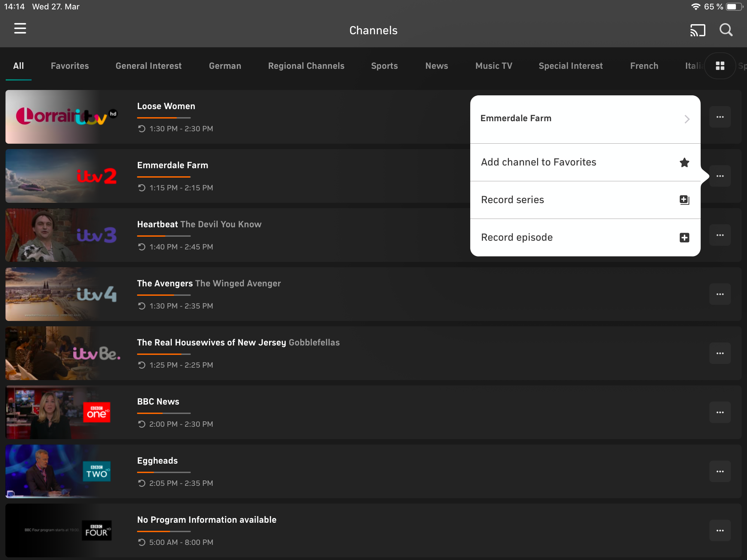Click Loose Women progress bar
This screenshot has height=560, width=747.
point(164,118)
